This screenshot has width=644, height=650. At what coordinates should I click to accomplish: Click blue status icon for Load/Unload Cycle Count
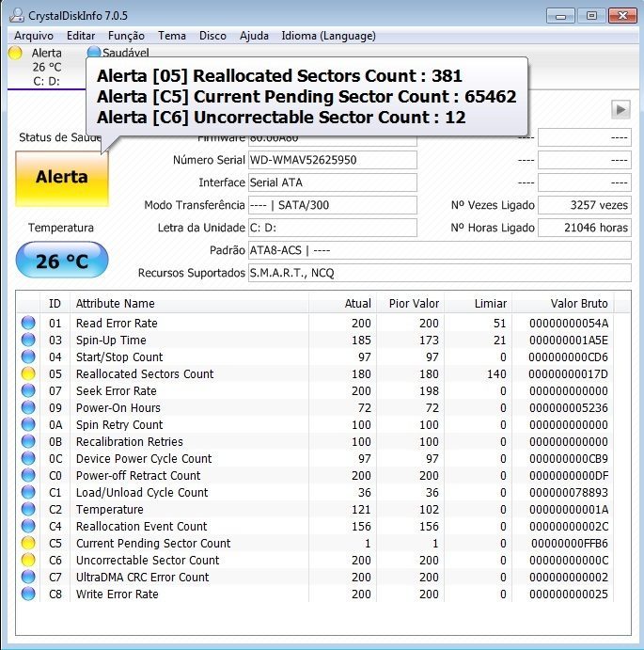coord(28,493)
